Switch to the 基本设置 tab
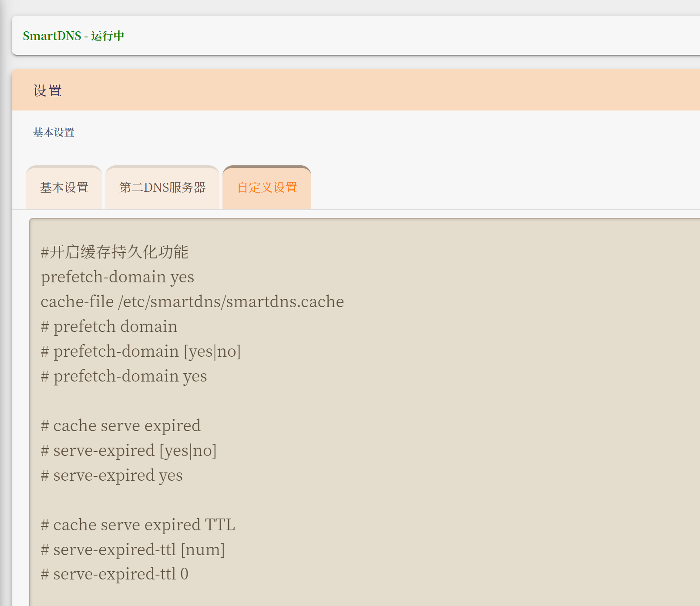The width and height of the screenshot is (700, 606). point(64,187)
